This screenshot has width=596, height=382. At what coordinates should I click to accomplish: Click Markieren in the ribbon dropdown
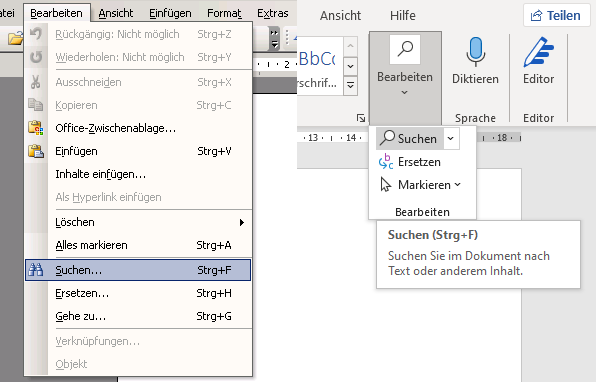pos(420,185)
